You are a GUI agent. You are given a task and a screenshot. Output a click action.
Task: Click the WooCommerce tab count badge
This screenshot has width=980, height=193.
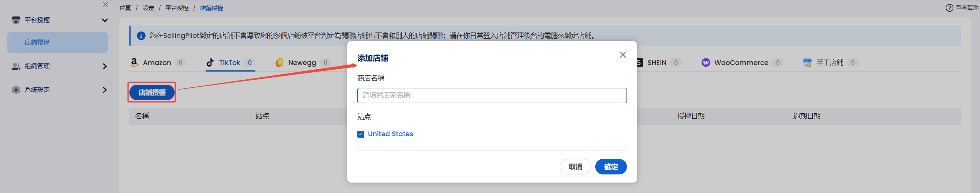pos(778,63)
